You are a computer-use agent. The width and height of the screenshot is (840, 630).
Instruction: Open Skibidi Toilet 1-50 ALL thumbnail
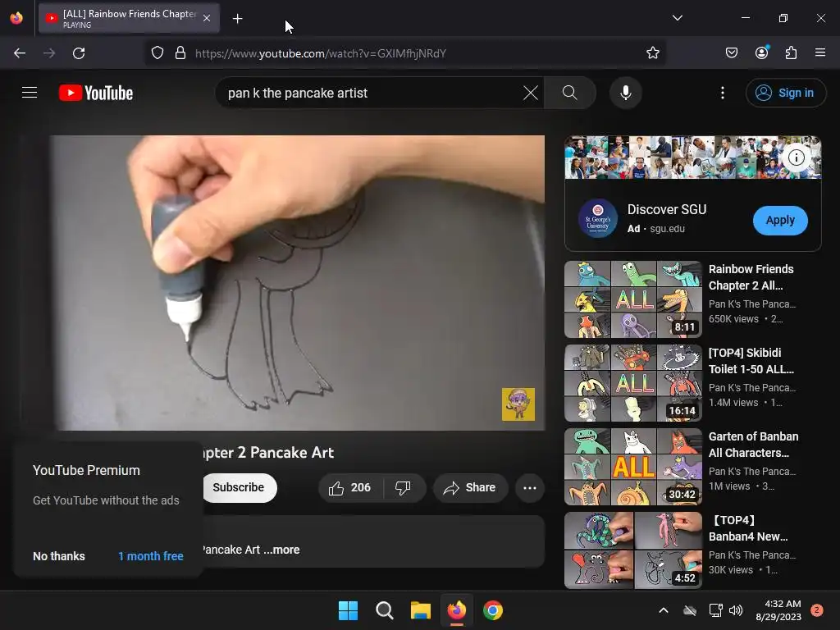click(x=632, y=382)
